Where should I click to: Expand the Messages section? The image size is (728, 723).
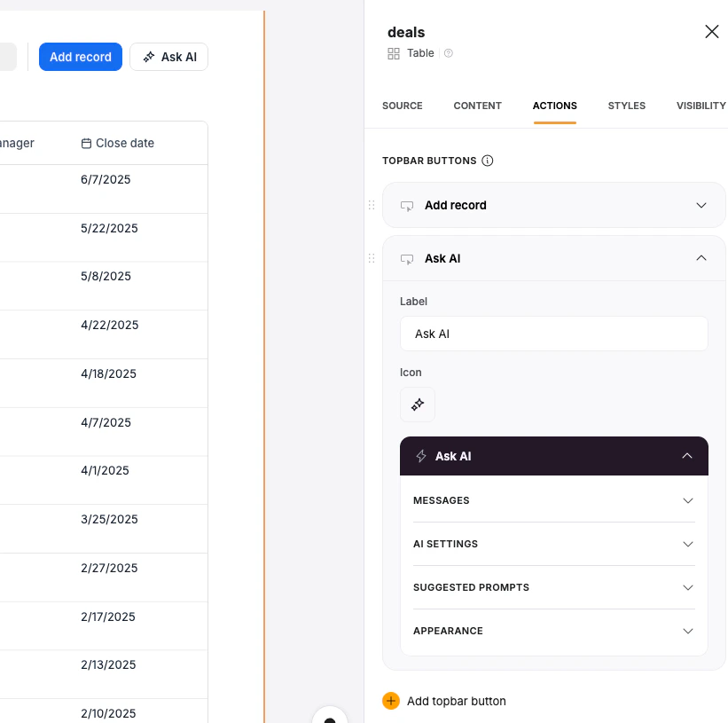pos(554,500)
